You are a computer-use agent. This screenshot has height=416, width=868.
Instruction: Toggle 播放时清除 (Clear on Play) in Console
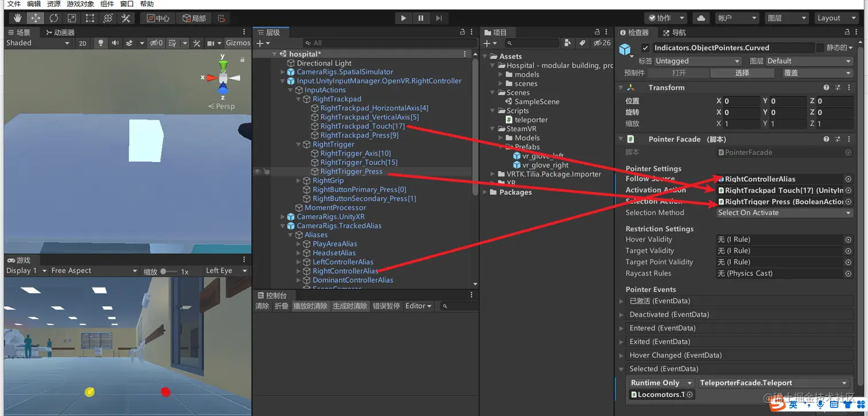point(310,306)
